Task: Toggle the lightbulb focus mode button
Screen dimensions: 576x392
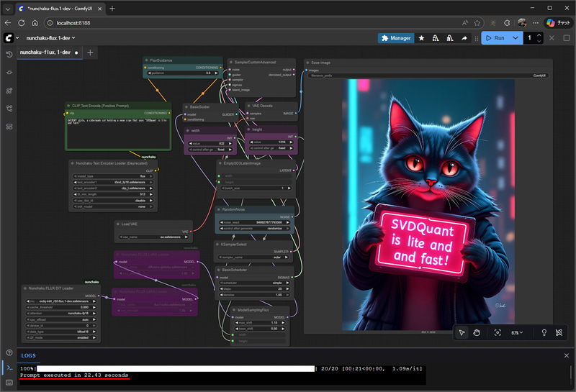Action: click(x=542, y=333)
